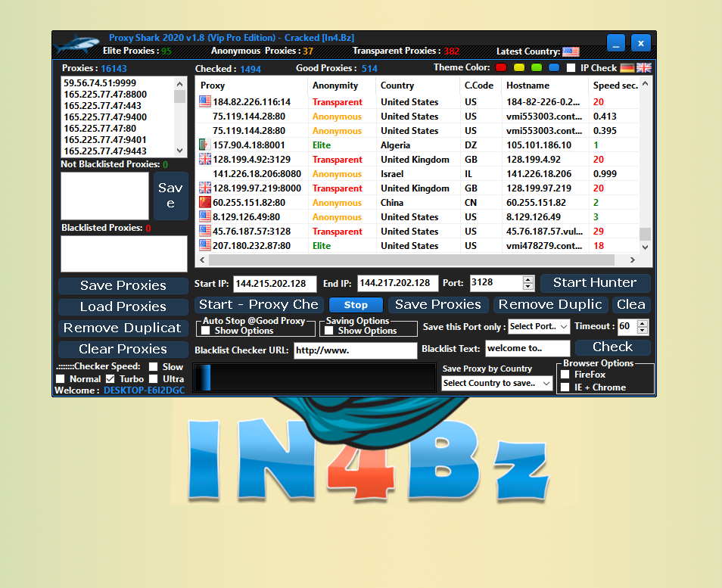722x588 pixels.
Task: Click Algeria flag beside 157.90.4.18:8001
Action: pyautogui.click(x=205, y=145)
